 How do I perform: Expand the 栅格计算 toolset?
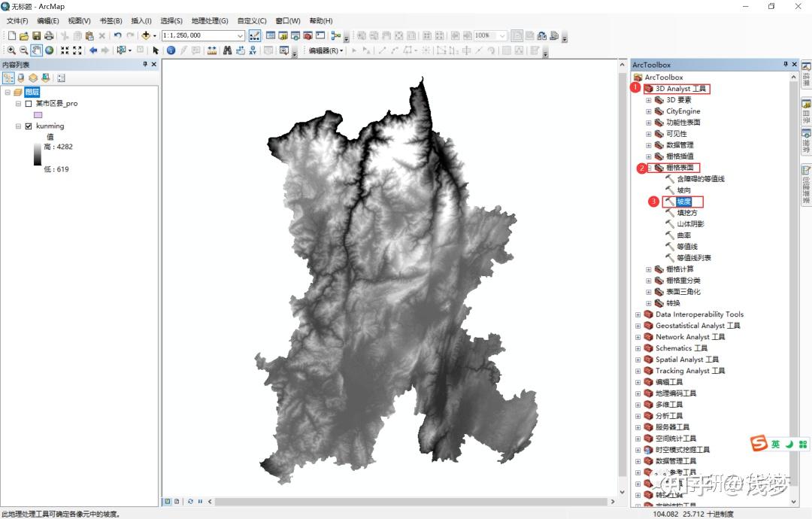tap(648, 269)
